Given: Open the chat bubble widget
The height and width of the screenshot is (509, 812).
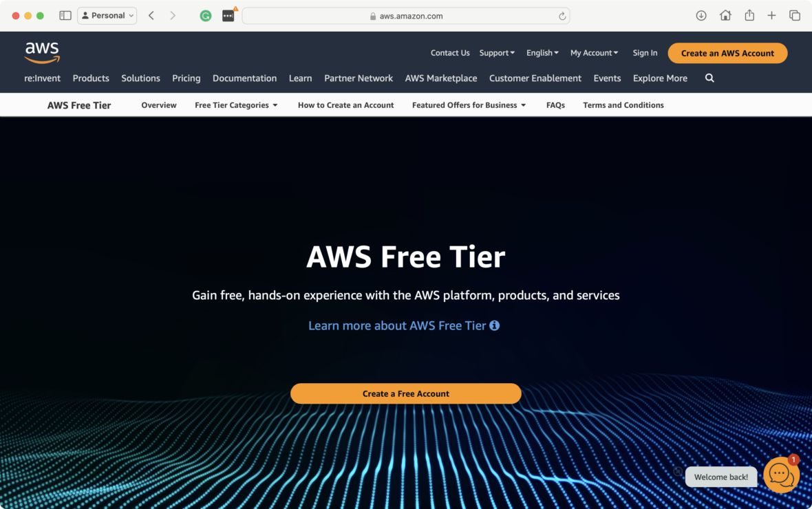Looking at the screenshot, I should point(781,475).
